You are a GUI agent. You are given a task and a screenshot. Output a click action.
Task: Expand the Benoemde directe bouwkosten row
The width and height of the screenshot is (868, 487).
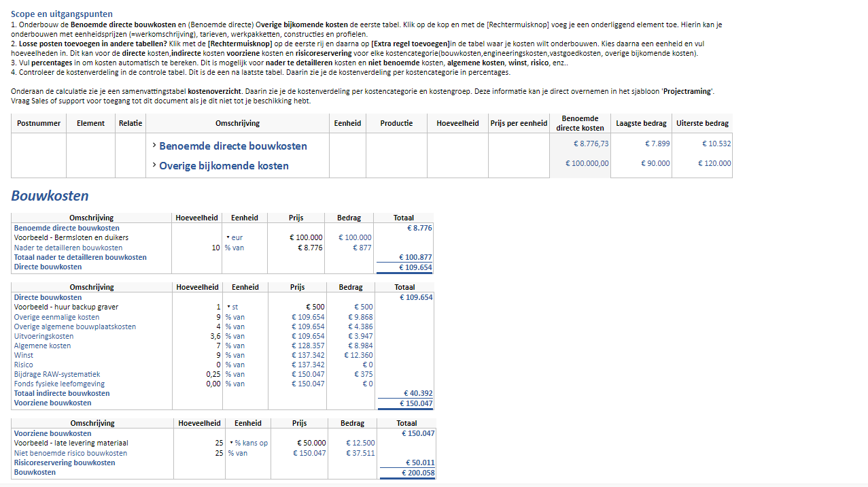point(154,146)
